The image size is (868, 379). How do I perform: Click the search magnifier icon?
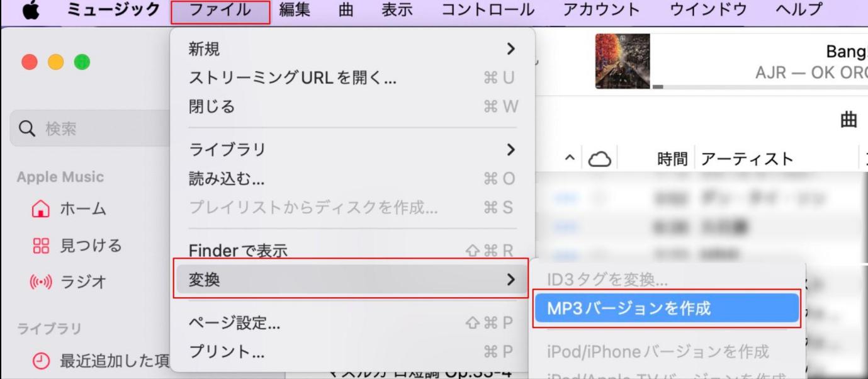(27, 129)
